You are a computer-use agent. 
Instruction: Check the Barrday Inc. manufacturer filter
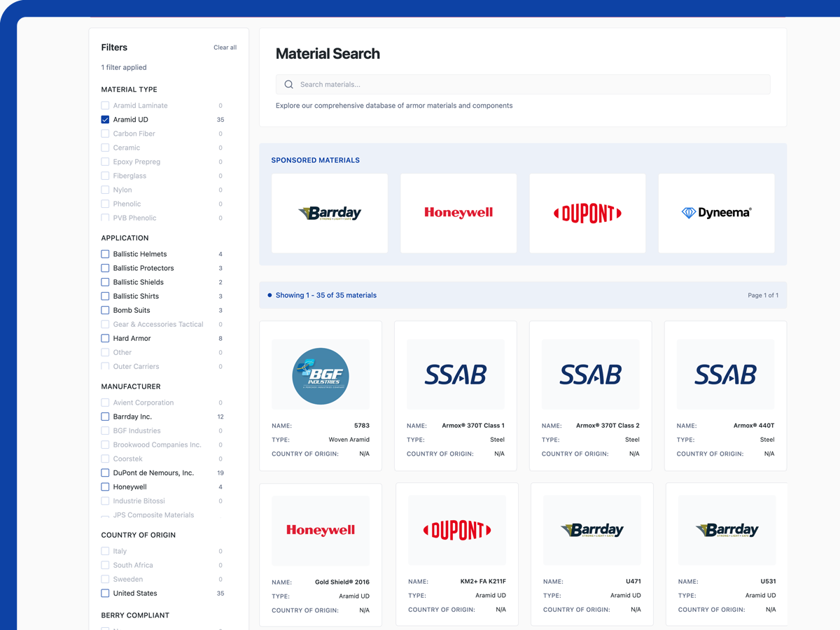[x=105, y=416]
